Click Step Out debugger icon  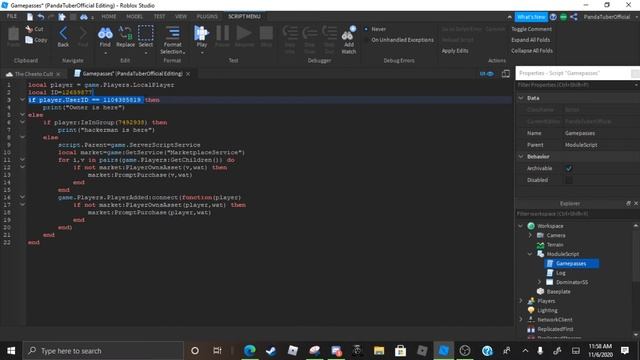click(x=329, y=33)
